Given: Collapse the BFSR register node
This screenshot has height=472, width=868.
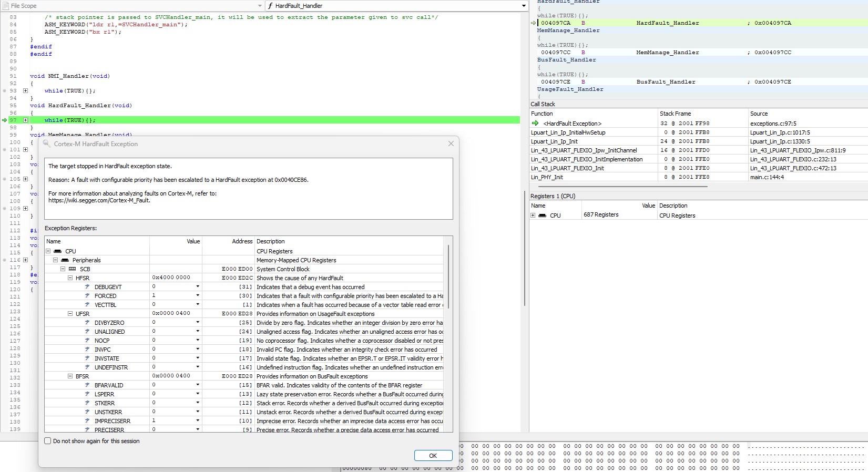Looking at the screenshot, I should (x=70, y=376).
